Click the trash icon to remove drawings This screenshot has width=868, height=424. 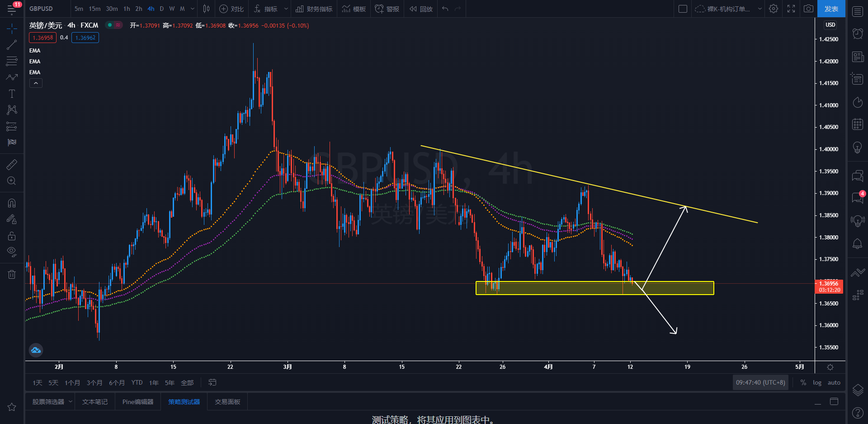(x=12, y=274)
